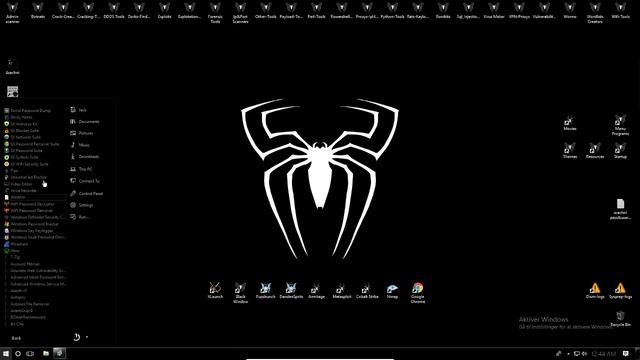
Task: Launch WiFi Password Remover from programs list
Action: coord(28,211)
